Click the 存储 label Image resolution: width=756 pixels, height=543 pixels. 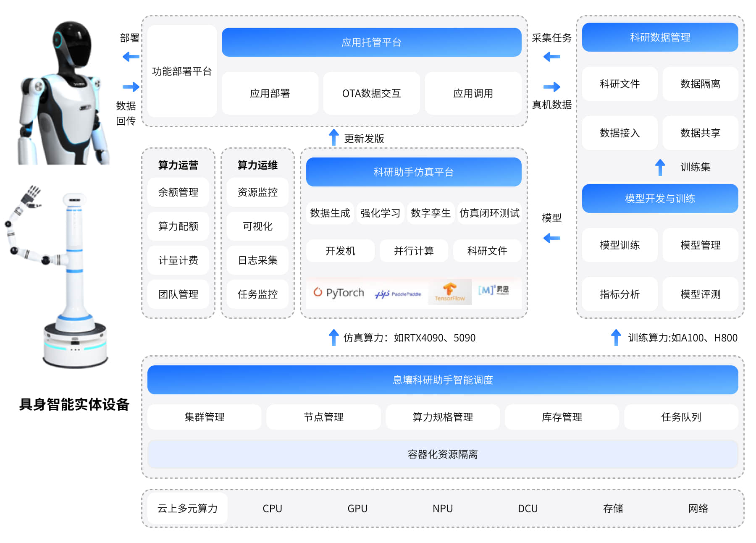[613, 508]
